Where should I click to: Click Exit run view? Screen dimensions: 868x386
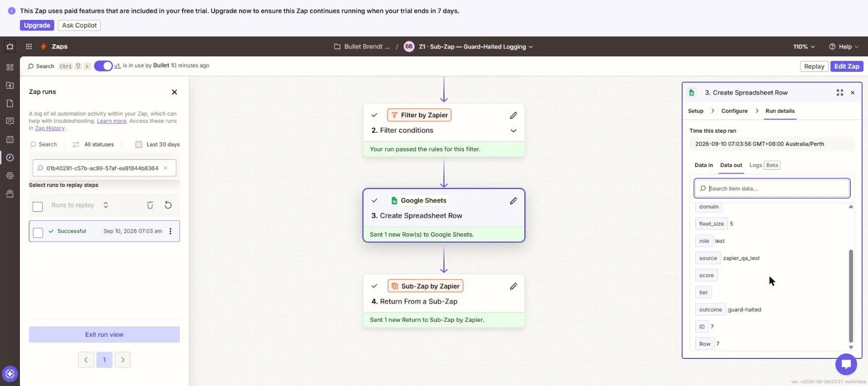pyautogui.click(x=104, y=335)
